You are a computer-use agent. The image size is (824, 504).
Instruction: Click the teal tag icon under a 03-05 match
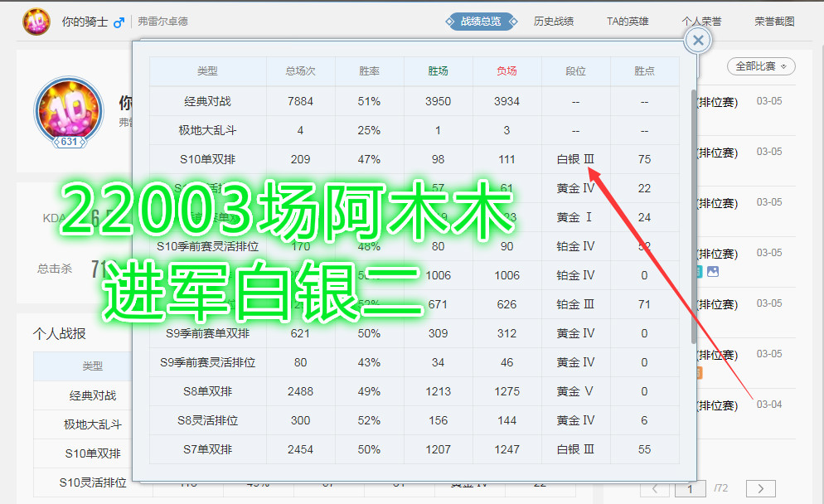click(700, 269)
